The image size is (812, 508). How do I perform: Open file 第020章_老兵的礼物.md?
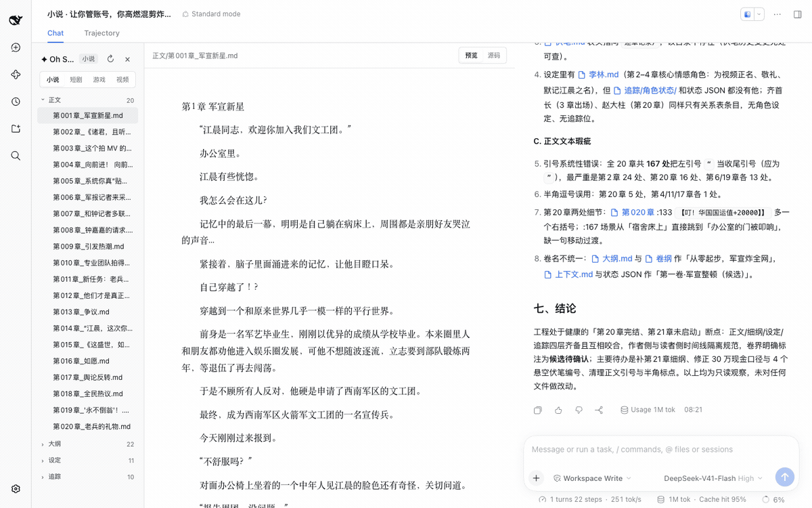click(88, 427)
